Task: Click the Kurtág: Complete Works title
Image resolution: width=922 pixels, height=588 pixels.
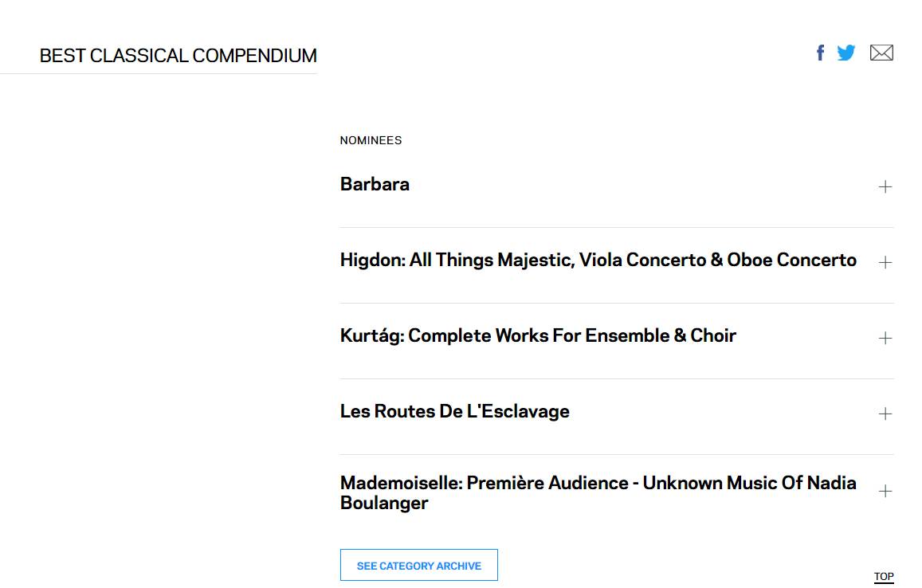Action: pyautogui.click(x=538, y=335)
